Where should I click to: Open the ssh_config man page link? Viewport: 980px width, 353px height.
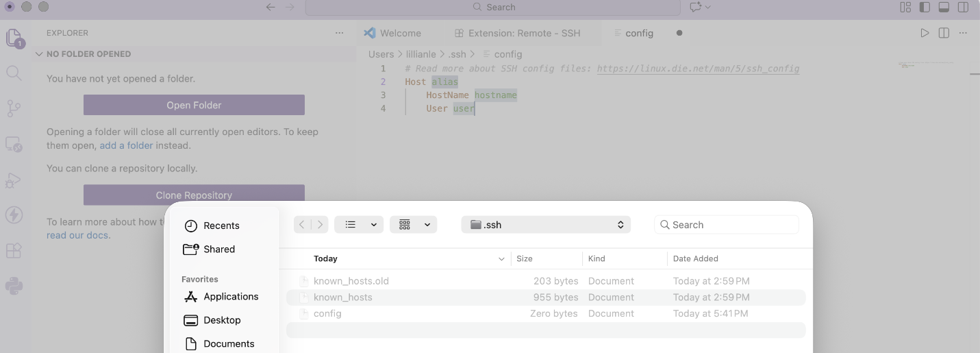pyautogui.click(x=698, y=69)
